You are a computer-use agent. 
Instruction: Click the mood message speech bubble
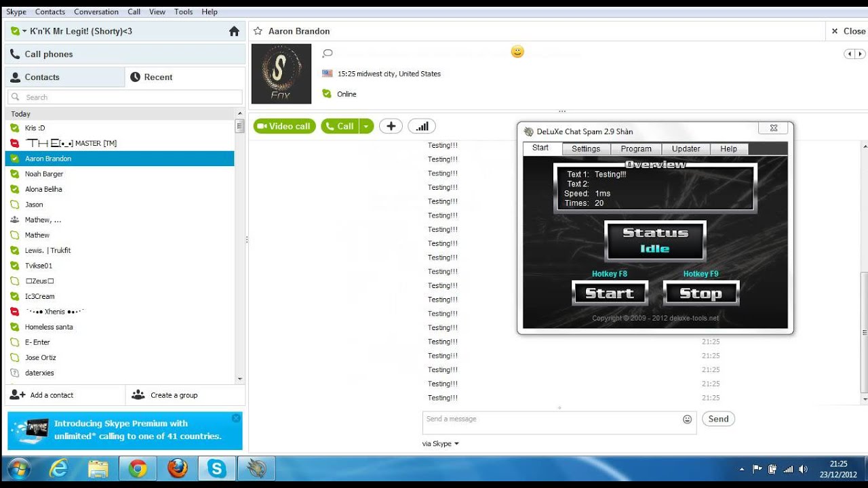(x=328, y=54)
